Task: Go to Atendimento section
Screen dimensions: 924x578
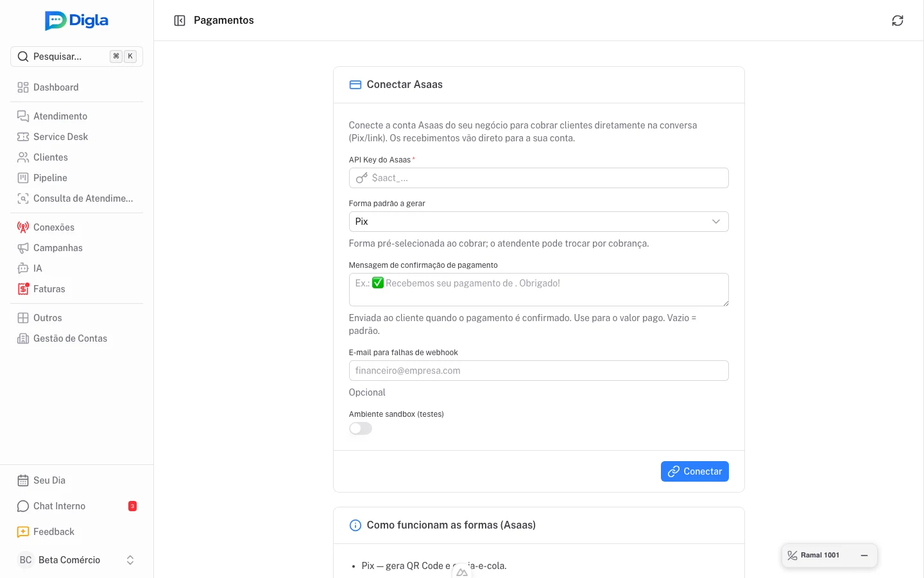Action: pos(76,116)
